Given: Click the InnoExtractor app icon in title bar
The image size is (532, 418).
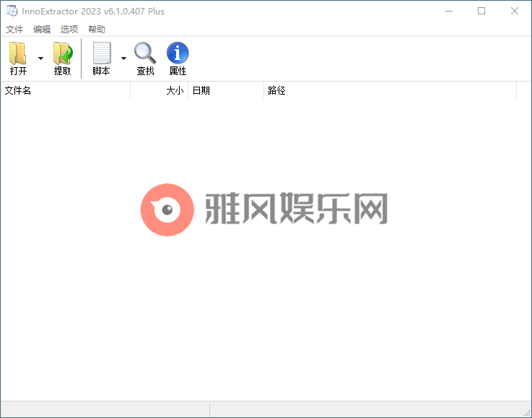Looking at the screenshot, I should 12,11.
